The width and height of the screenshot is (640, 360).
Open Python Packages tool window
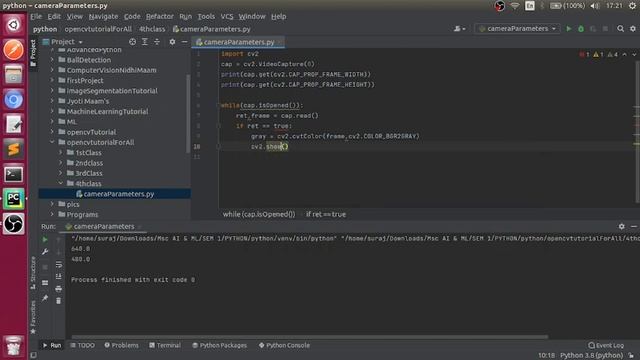[219, 345]
